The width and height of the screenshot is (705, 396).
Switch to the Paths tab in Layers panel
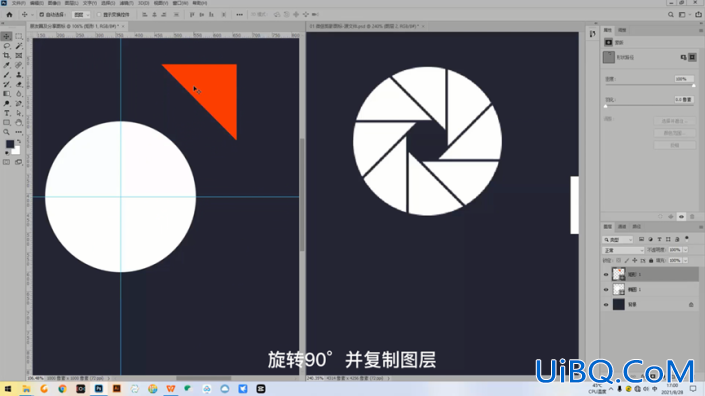coord(637,227)
